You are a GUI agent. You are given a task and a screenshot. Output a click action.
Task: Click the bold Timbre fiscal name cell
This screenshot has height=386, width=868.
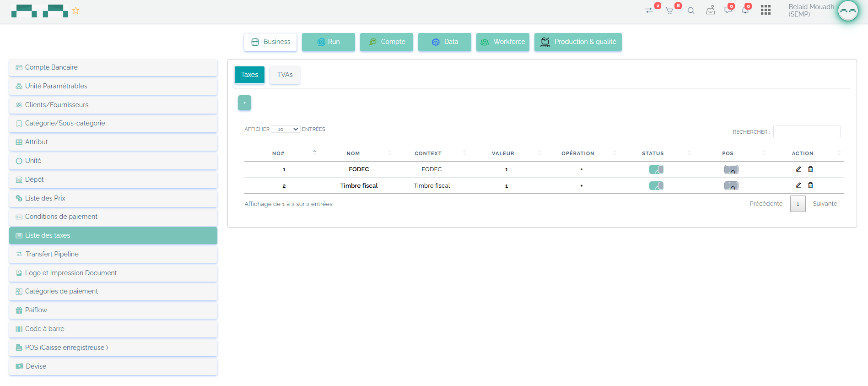pos(359,185)
